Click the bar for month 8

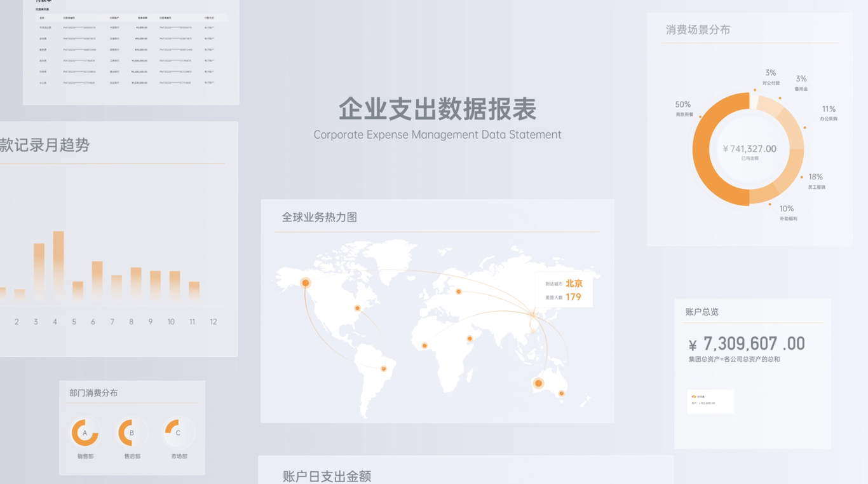136,284
